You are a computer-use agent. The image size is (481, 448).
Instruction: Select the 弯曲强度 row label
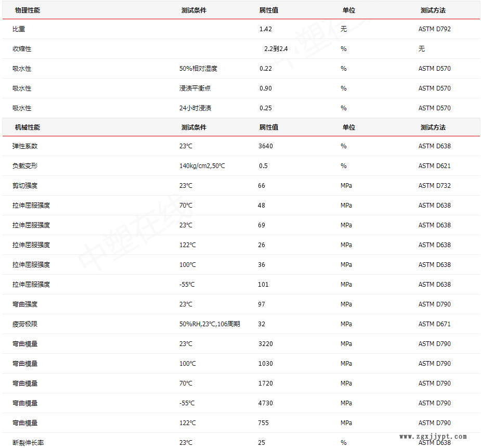(25, 304)
